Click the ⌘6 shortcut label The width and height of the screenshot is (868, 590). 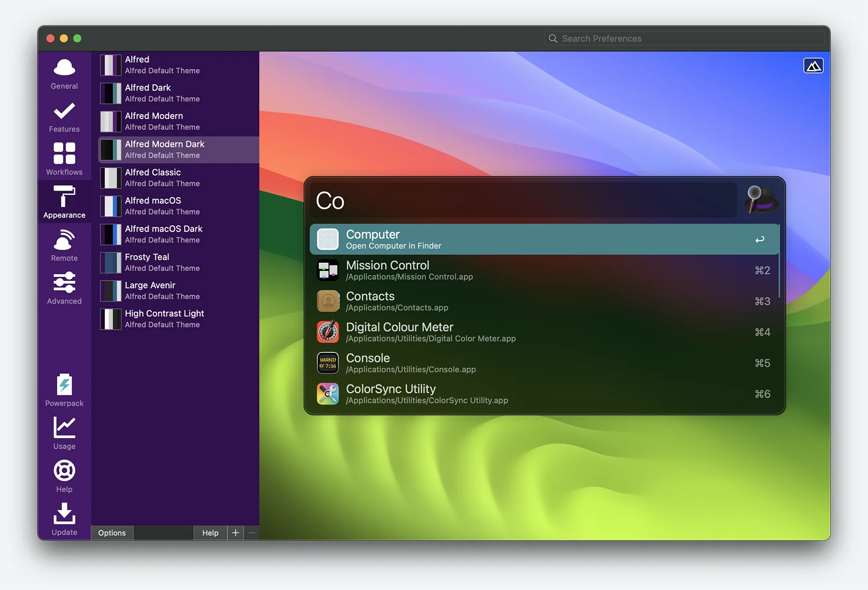[762, 394]
